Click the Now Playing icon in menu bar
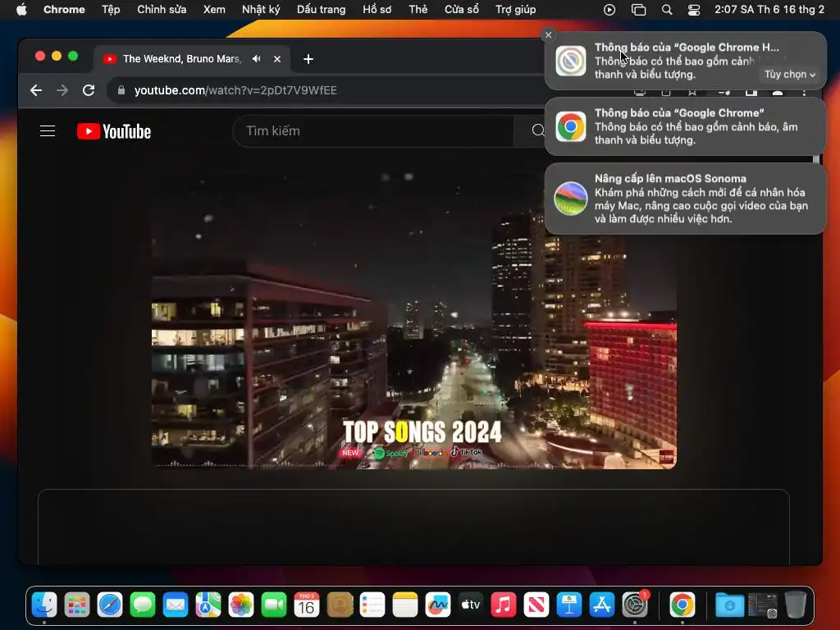840x630 pixels. point(609,10)
